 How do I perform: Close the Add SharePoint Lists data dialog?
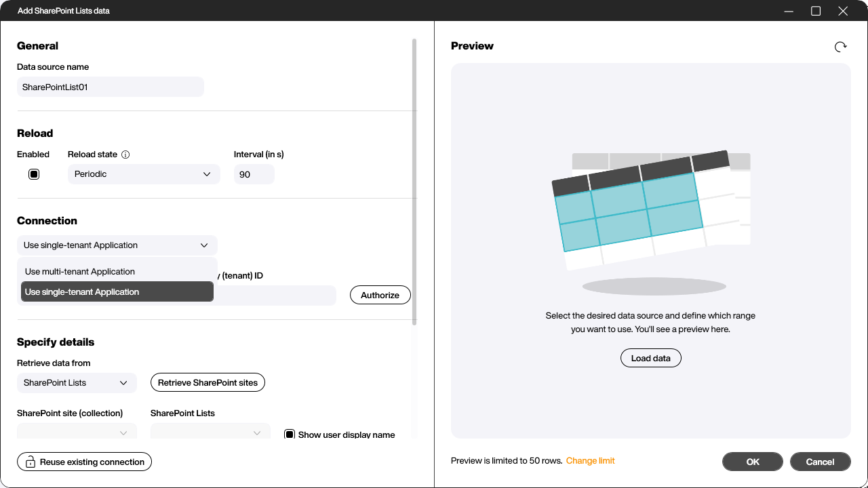point(843,11)
